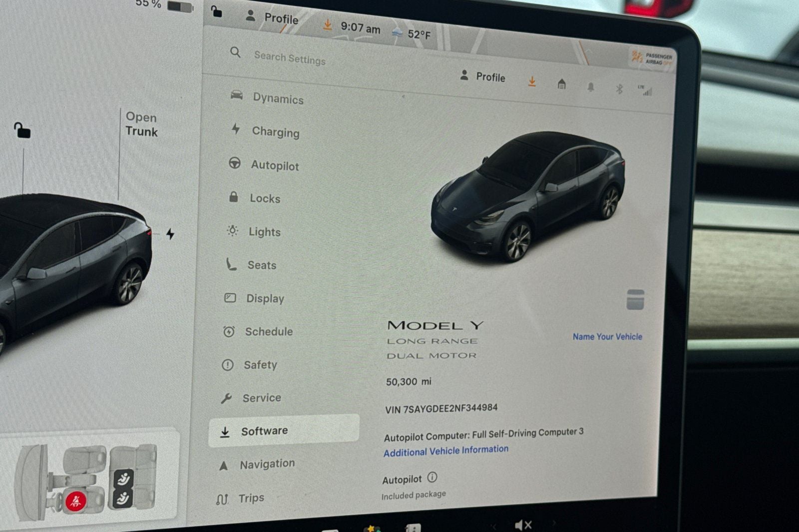Screen dimensions: 799x532
Task: Tap the unlocked padlock icon near Open Trunk
Action: click(x=23, y=131)
